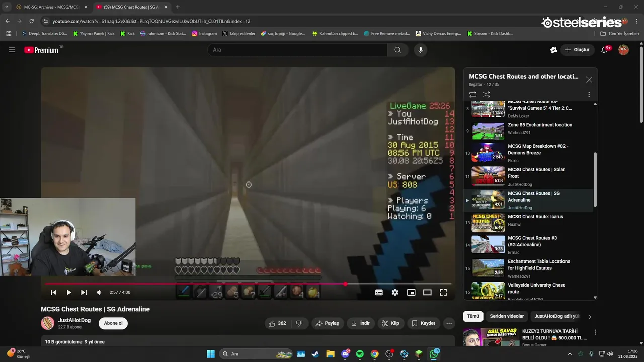This screenshot has width=644, height=362.
Task: Toggle playlist shuffle
Action: click(x=486, y=94)
